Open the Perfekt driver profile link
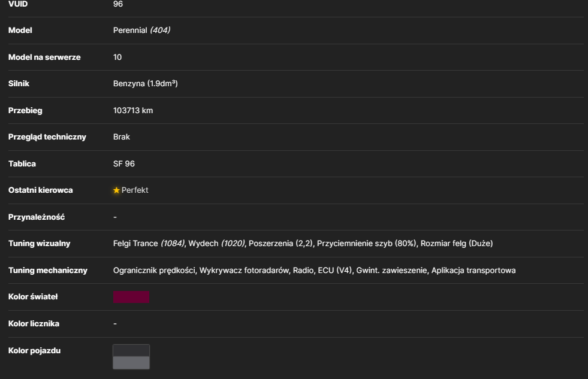Viewport: 588px width, 379px height. pyautogui.click(x=135, y=190)
